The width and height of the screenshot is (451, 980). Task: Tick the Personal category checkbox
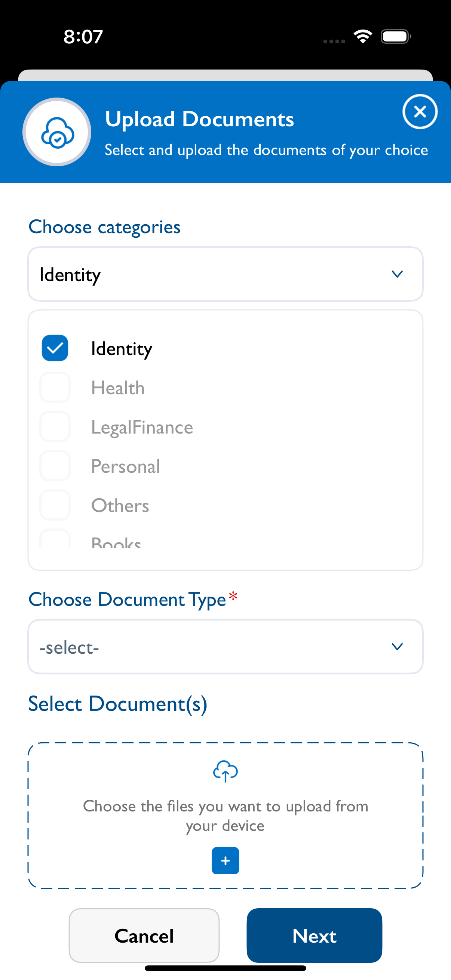[55, 466]
